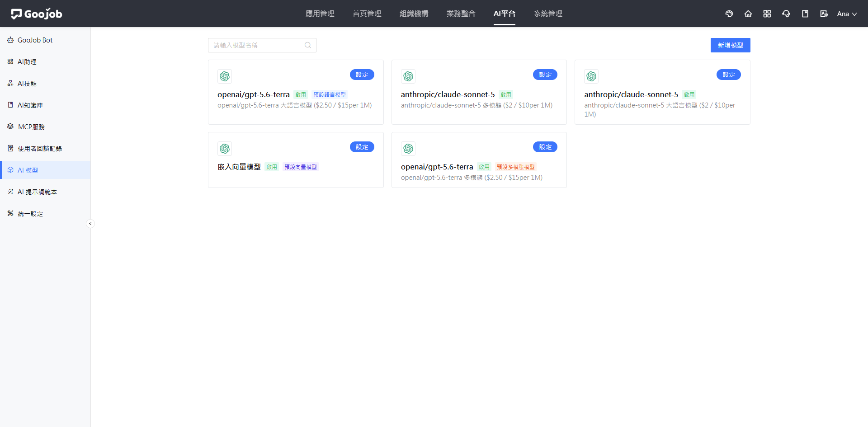Open the app grid icon in header
This screenshot has width=868, height=427.
(767, 14)
